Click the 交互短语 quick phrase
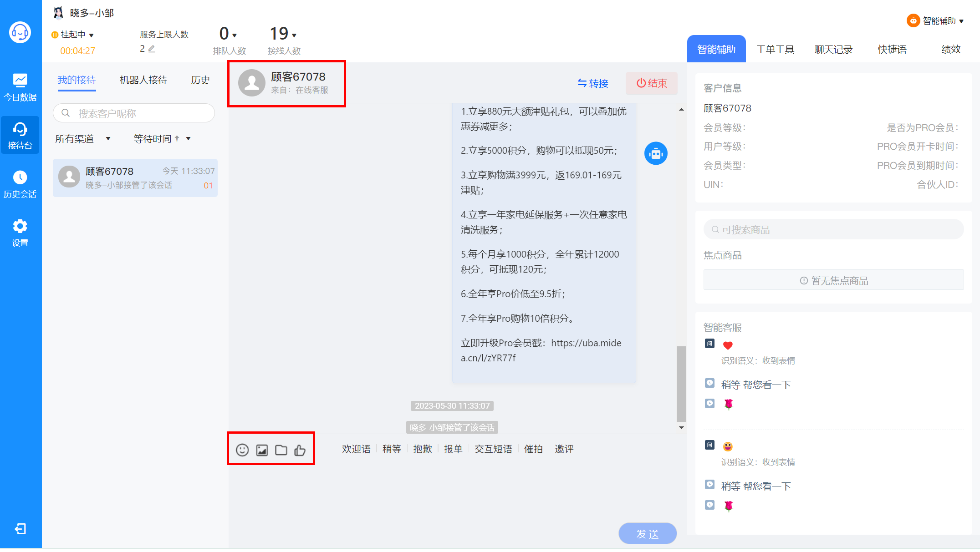980x552 pixels. click(x=493, y=449)
